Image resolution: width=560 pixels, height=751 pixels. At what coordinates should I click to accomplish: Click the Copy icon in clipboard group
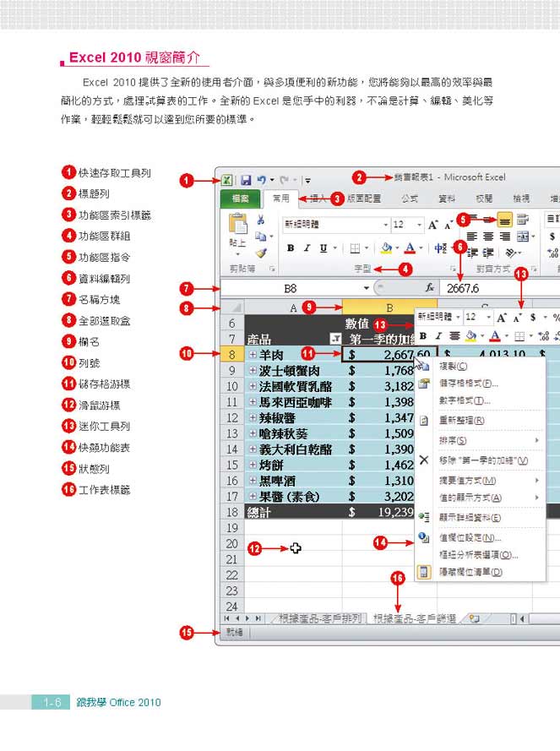click(260, 237)
